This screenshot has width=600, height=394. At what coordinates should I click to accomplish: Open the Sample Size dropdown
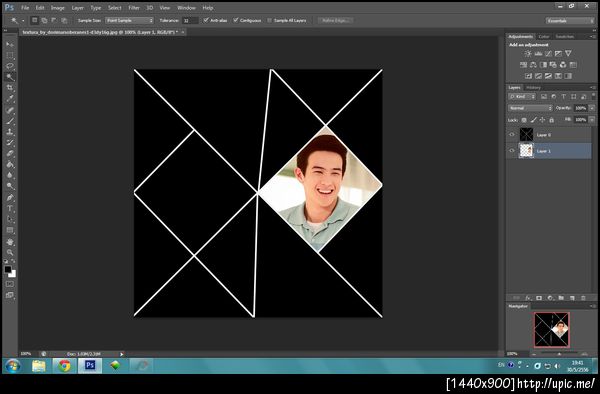(129, 20)
